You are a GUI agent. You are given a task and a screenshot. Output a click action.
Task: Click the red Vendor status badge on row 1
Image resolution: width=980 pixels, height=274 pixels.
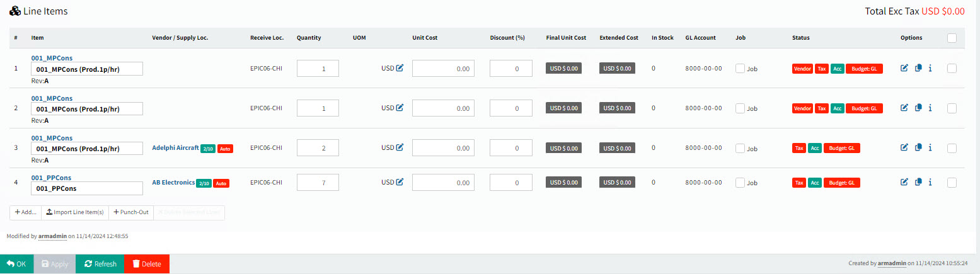tap(802, 69)
